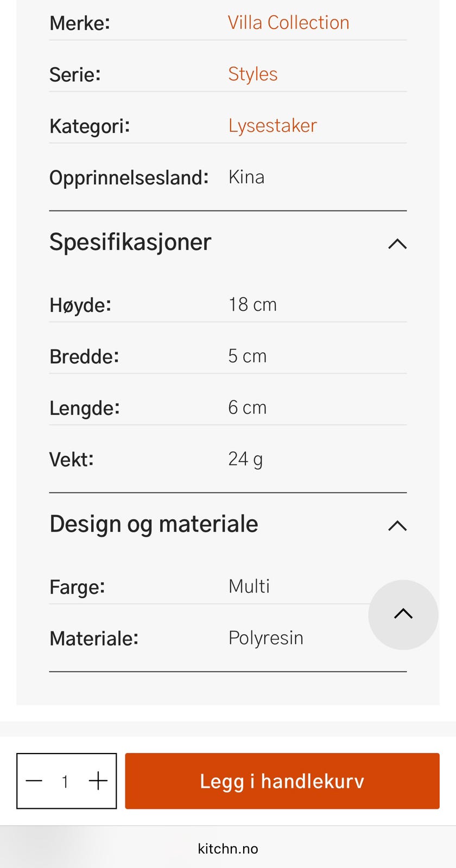Click the 24 g weight value
This screenshot has height=868, width=456.
point(245,459)
